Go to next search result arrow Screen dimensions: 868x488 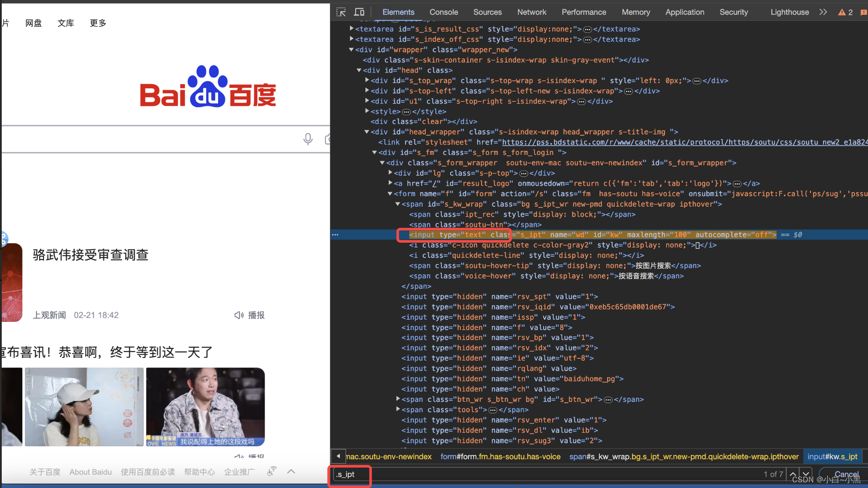point(806,474)
